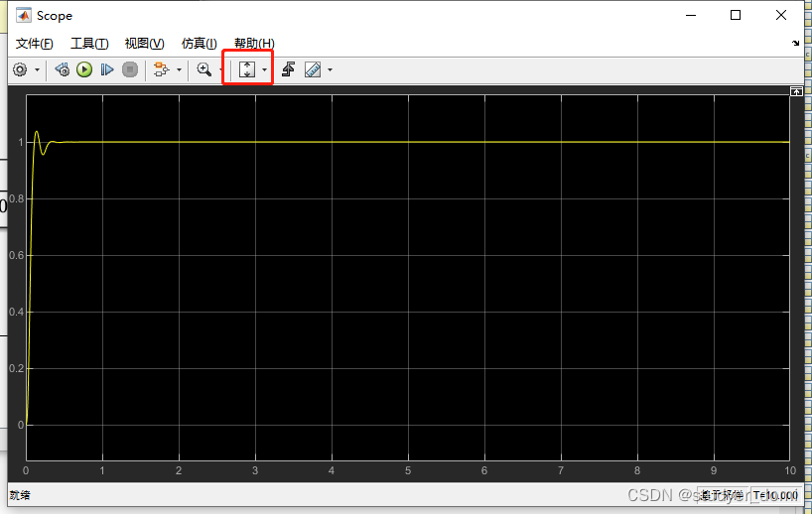Stop the simulation with the stop button
This screenshot has width=812, height=514.
[130, 69]
